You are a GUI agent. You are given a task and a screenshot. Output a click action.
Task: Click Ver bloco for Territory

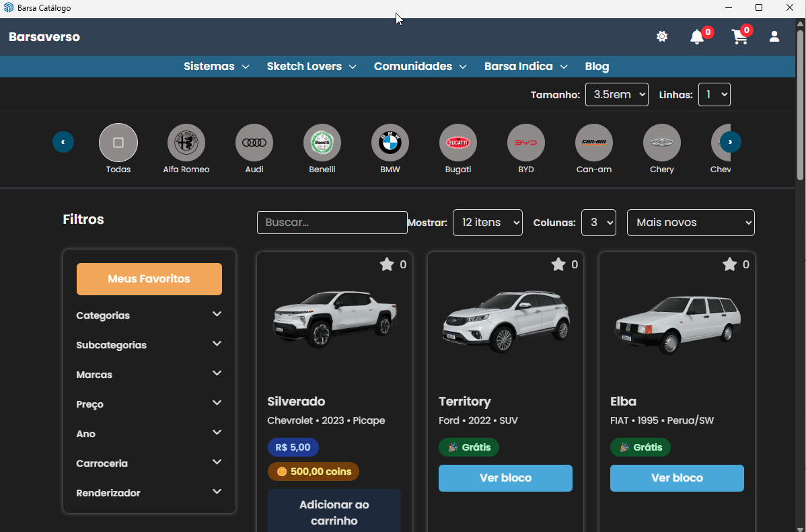pos(505,478)
